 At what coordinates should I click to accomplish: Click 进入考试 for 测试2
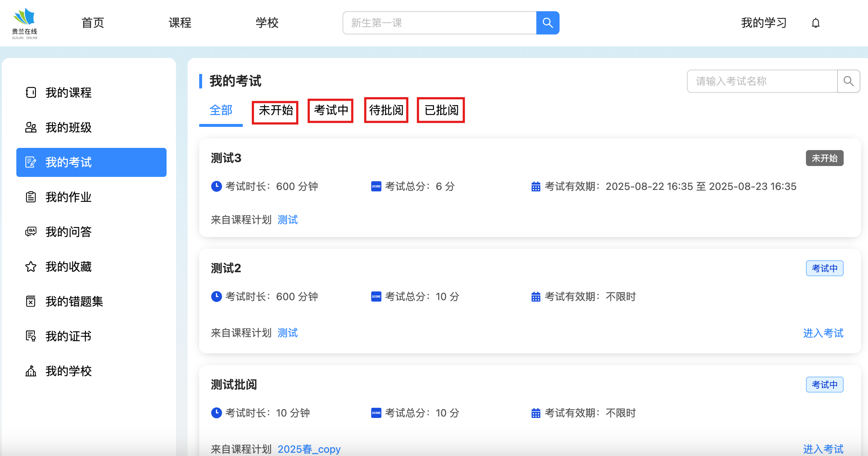823,333
